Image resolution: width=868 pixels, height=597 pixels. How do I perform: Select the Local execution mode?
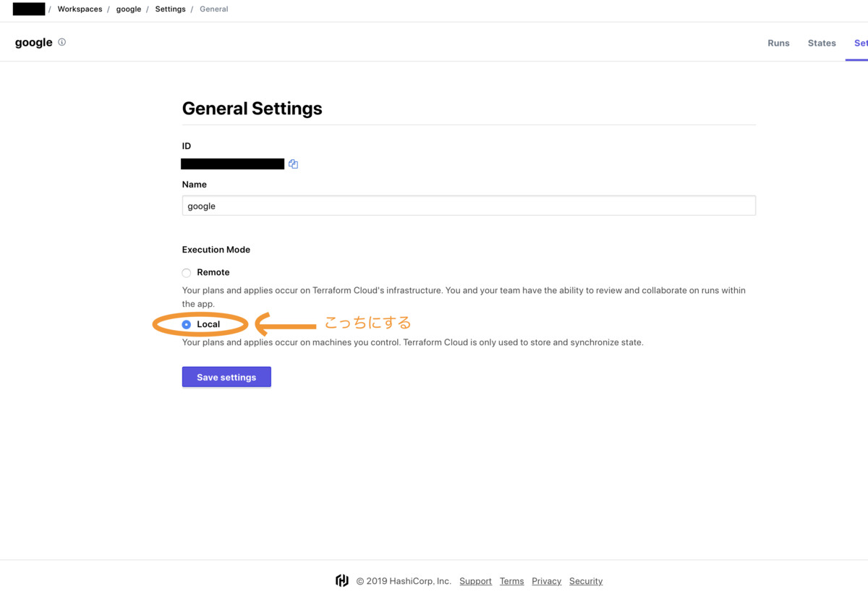187,325
